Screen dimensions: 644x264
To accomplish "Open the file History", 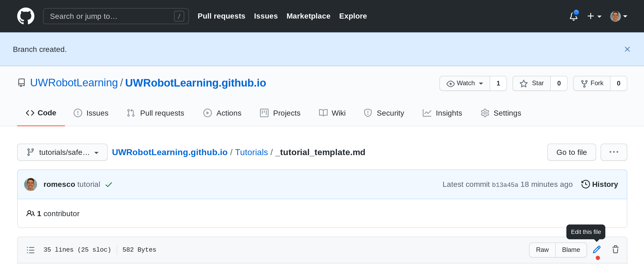I will [x=599, y=184].
